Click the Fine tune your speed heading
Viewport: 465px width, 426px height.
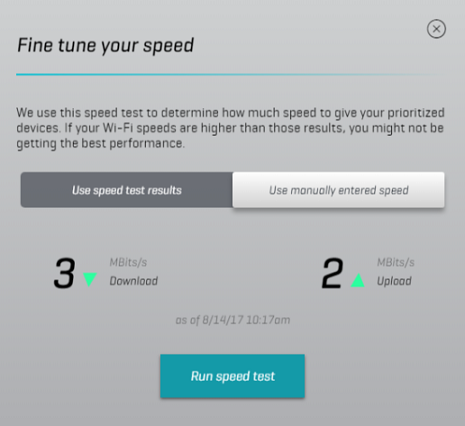pos(105,45)
